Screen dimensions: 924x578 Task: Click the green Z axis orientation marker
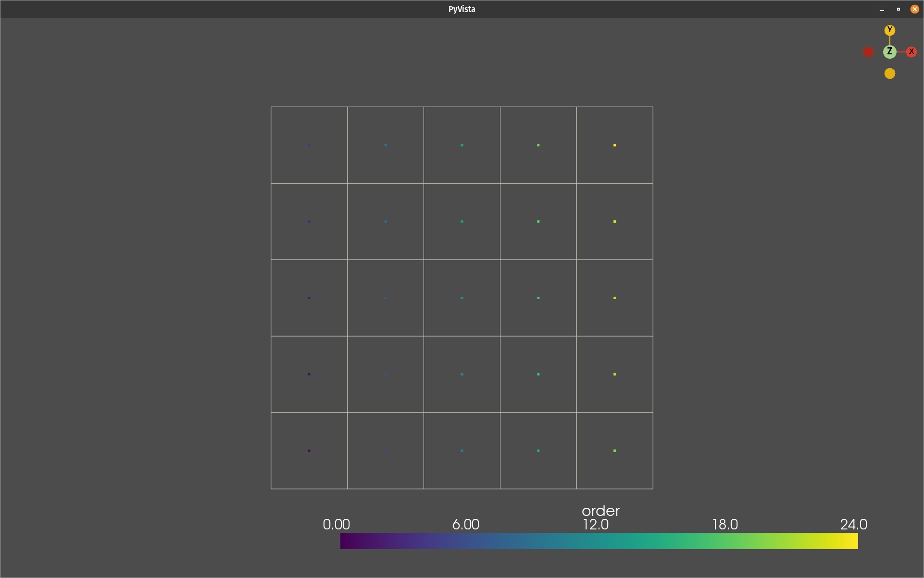[889, 51]
